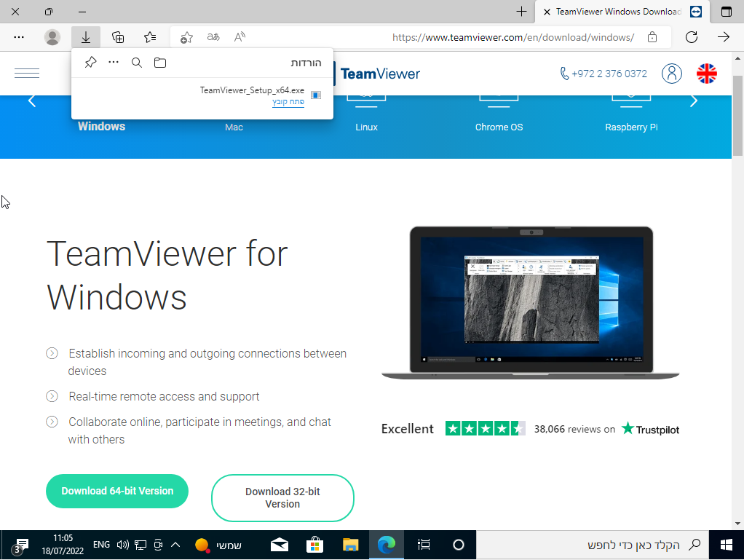Click the scrollbar down arrow
This screenshot has width=744, height=560.
737,524
